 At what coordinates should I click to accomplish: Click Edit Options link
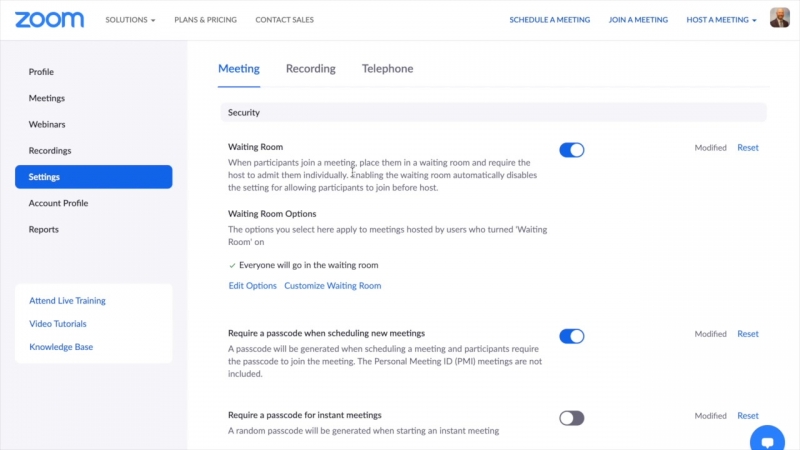coord(252,286)
